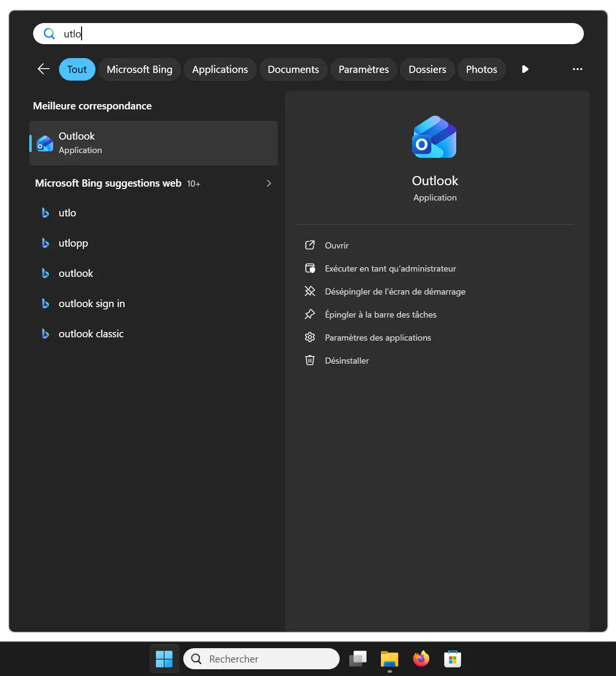The width and height of the screenshot is (616, 676).
Task: Launch Firefox from taskbar
Action: [x=421, y=659]
